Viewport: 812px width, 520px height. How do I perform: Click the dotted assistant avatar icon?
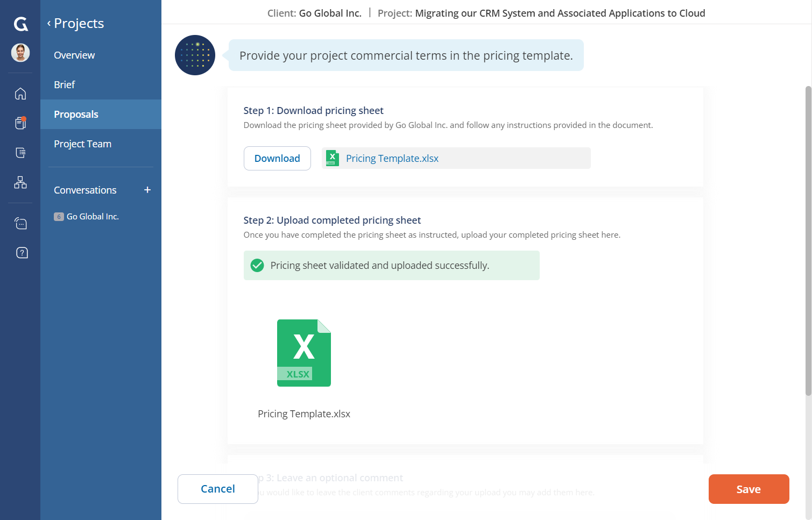pos(195,55)
